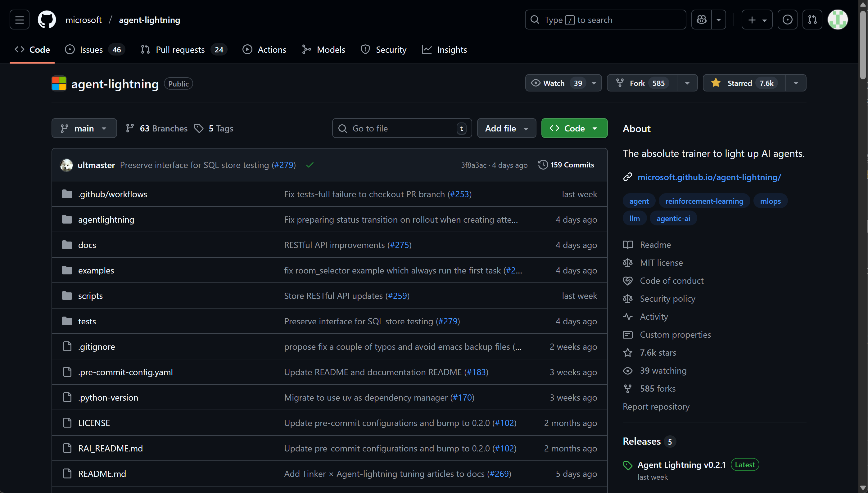
Task: Open the pull requests icon in header
Action: coord(812,20)
